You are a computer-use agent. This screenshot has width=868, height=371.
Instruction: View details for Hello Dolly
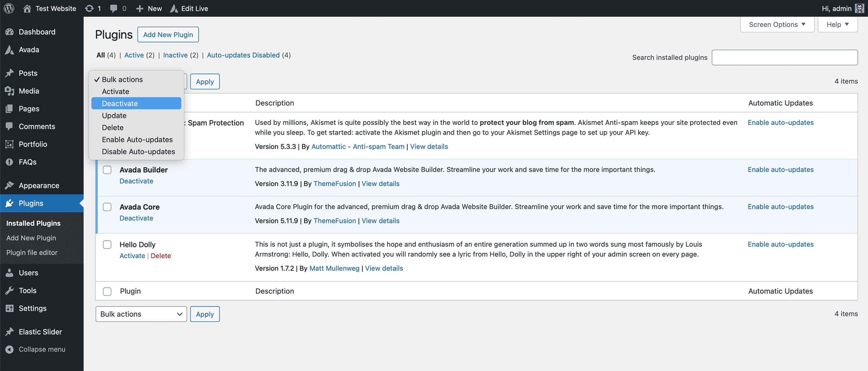(x=384, y=268)
